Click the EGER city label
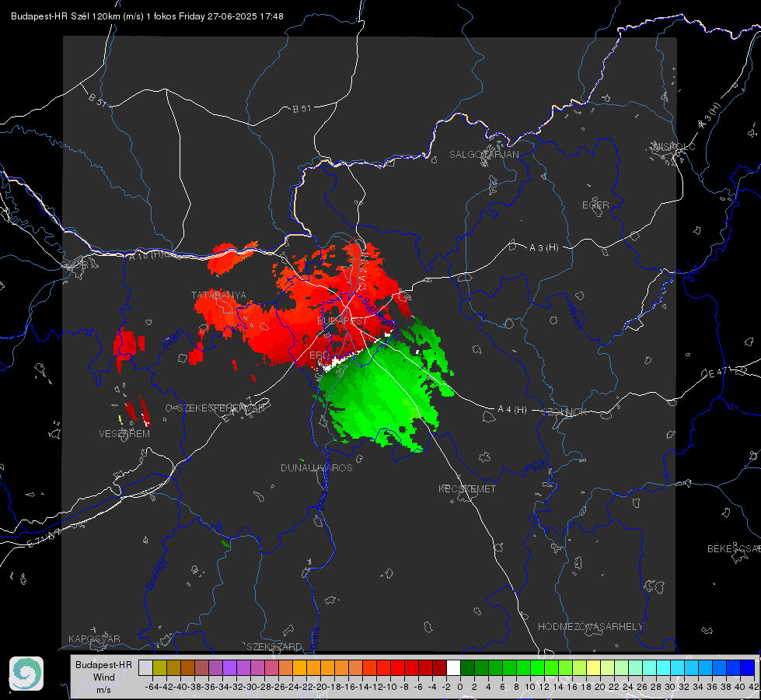This screenshot has height=700, width=761. tap(595, 205)
